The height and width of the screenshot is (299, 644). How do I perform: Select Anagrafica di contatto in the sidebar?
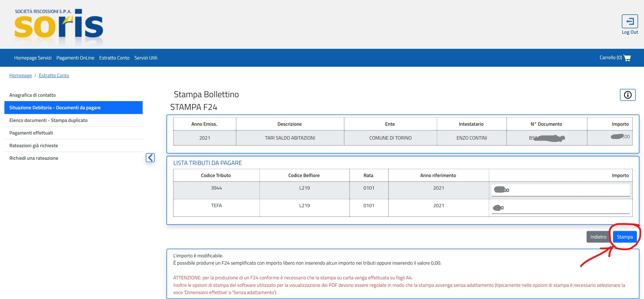point(33,95)
